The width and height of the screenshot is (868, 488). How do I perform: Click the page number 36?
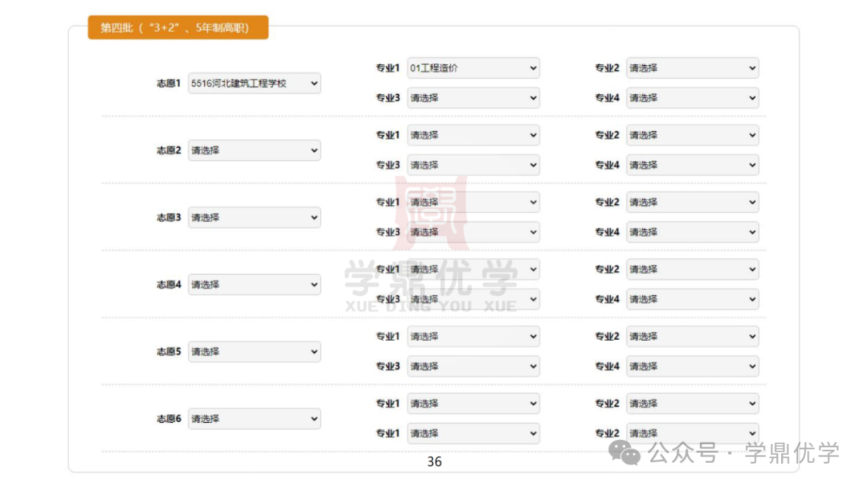point(435,461)
